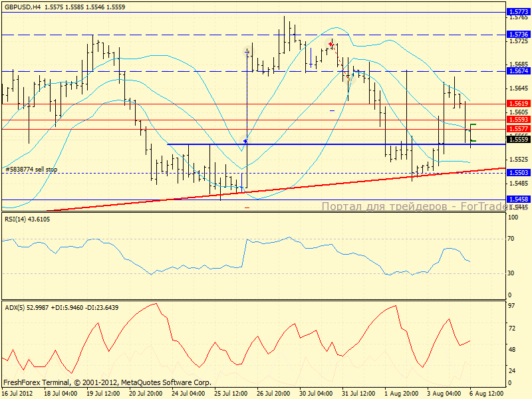Image resolution: width=532 pixels, height=399 pixels.
Task: Click the 26 Jul 20:00 time label
Action: tap(273, 394)
